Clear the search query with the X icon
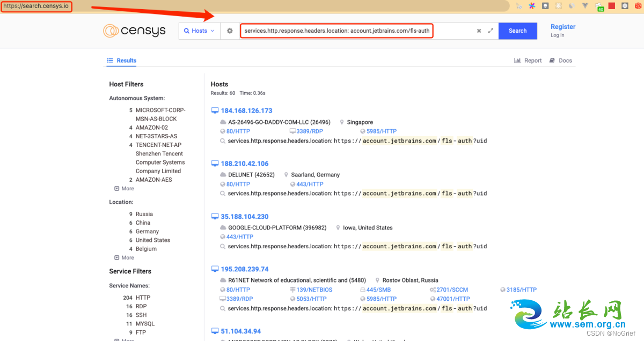This screenshot has width=644, height=341. (479, 31)
